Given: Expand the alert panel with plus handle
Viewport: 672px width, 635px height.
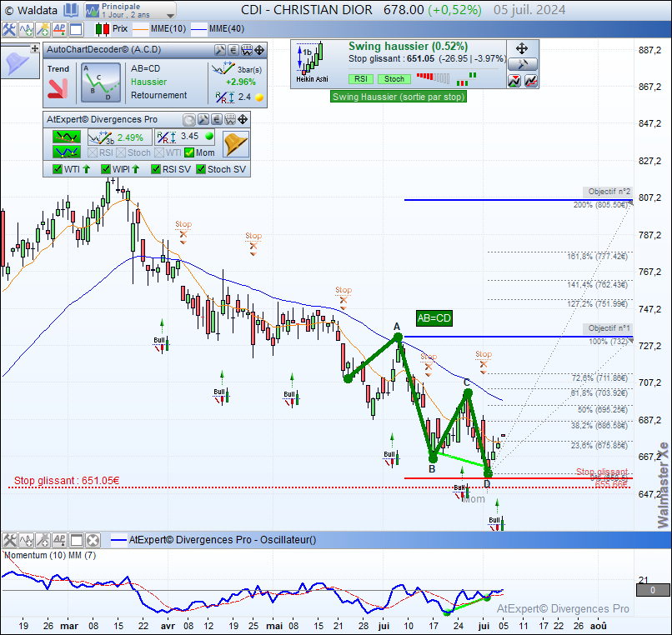Looking at the screenshot, I should 35,49.
